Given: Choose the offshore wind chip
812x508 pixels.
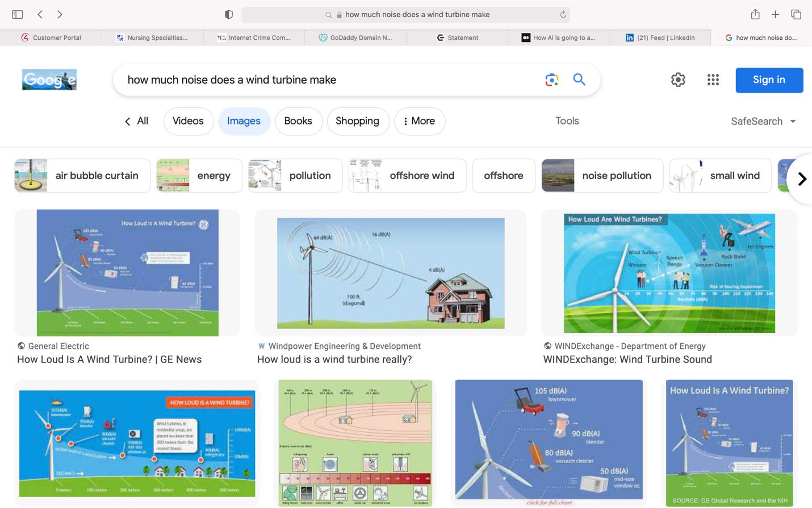Looking at the screenshot, I should pyautogui.click(x=407, y=176).
